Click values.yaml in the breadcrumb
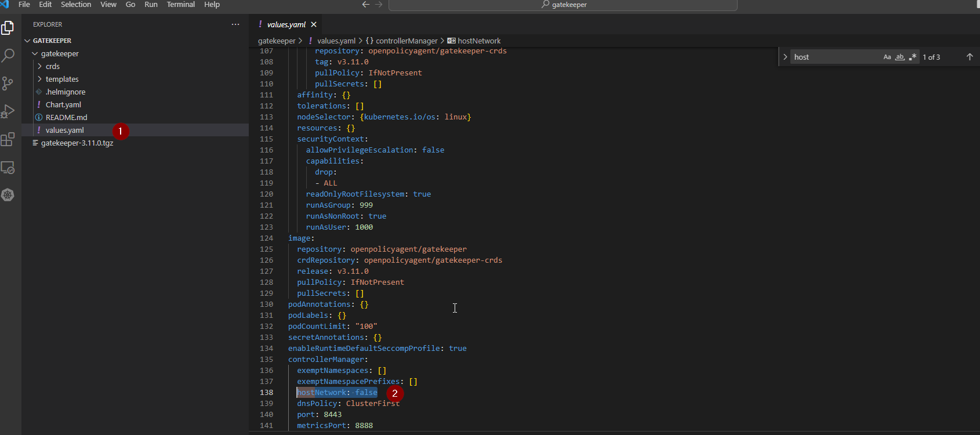 point(336,41)
